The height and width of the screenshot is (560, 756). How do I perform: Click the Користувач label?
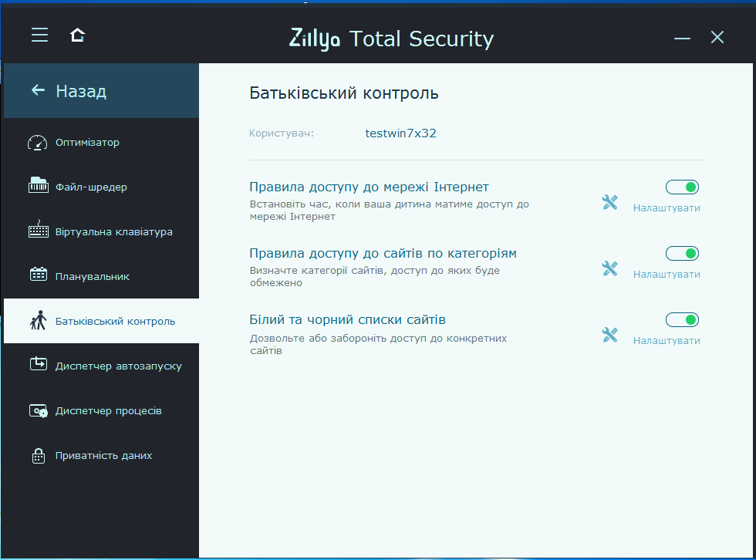pos(282,133)
